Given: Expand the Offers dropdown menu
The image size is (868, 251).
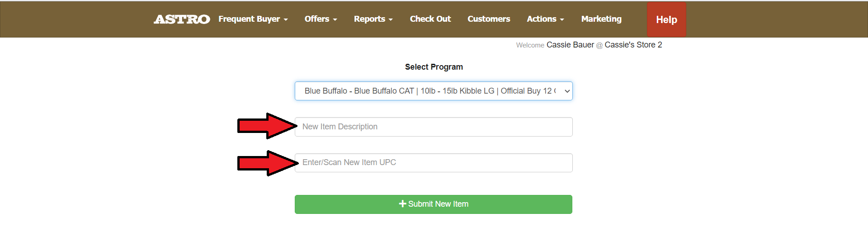Looking at the screenshot, I should point(321,19).
